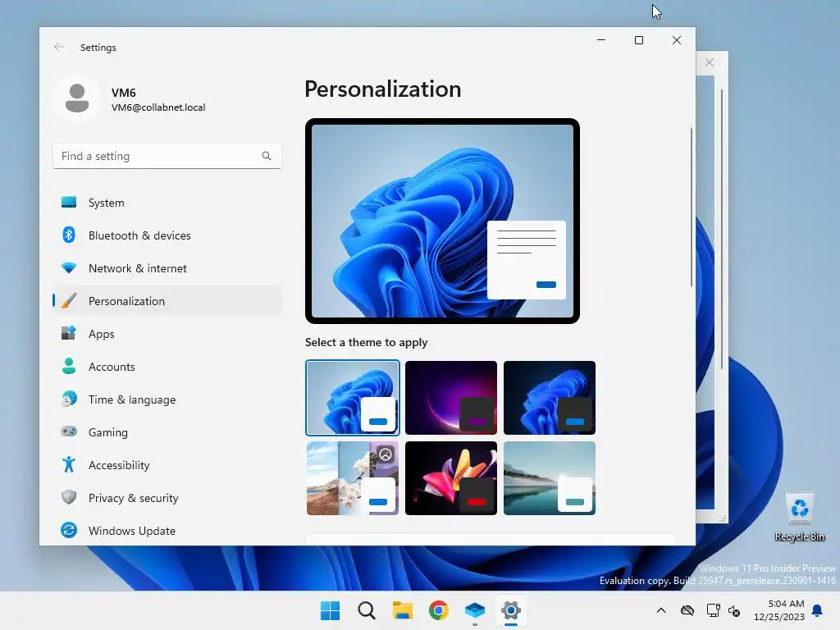The image size is (840, 630).
Task: Maximize the Settings window
Action: 638,40
